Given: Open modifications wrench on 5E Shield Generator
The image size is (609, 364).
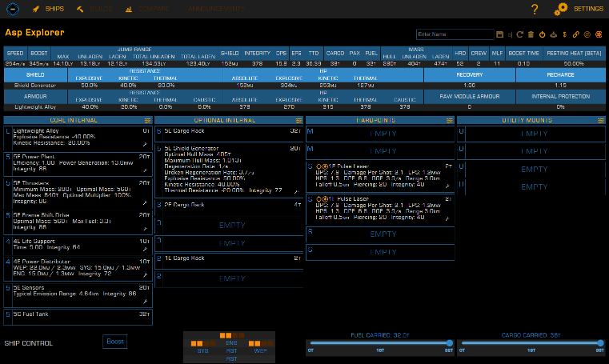Looking at the screenshot, I should pyautogui.click(x=296, y=192).
